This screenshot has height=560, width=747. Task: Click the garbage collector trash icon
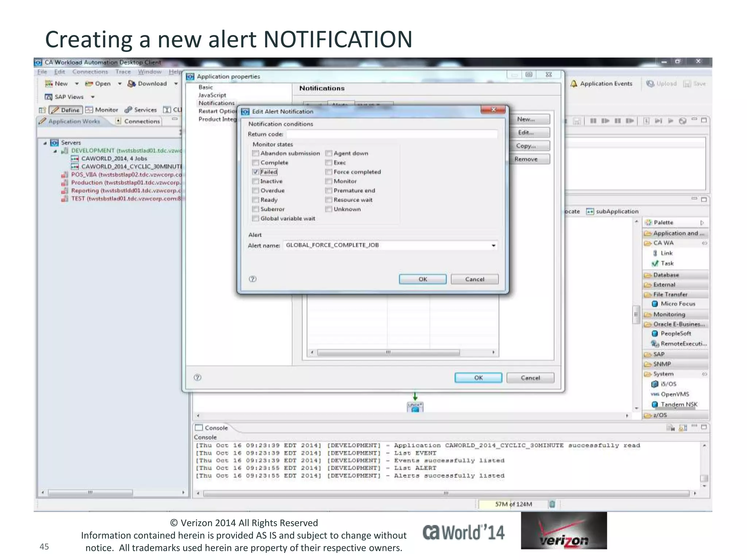(552, 504)
